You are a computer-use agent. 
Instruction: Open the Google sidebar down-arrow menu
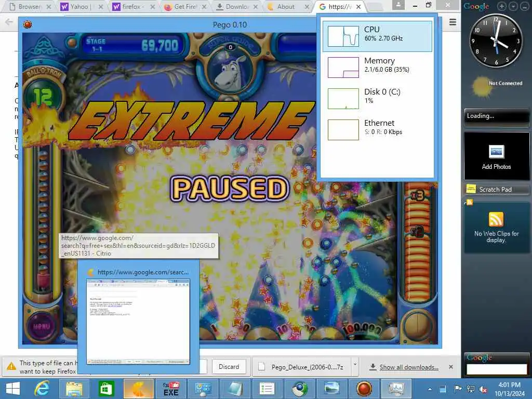click(513, 6)
